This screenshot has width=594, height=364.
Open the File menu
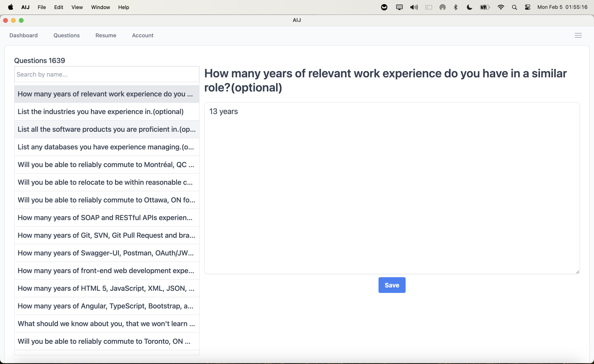41,7
